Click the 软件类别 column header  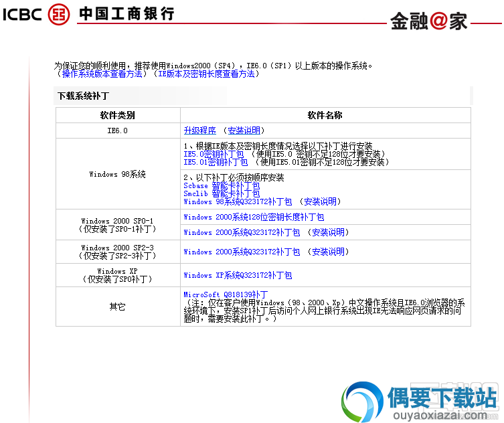point(118,115)
